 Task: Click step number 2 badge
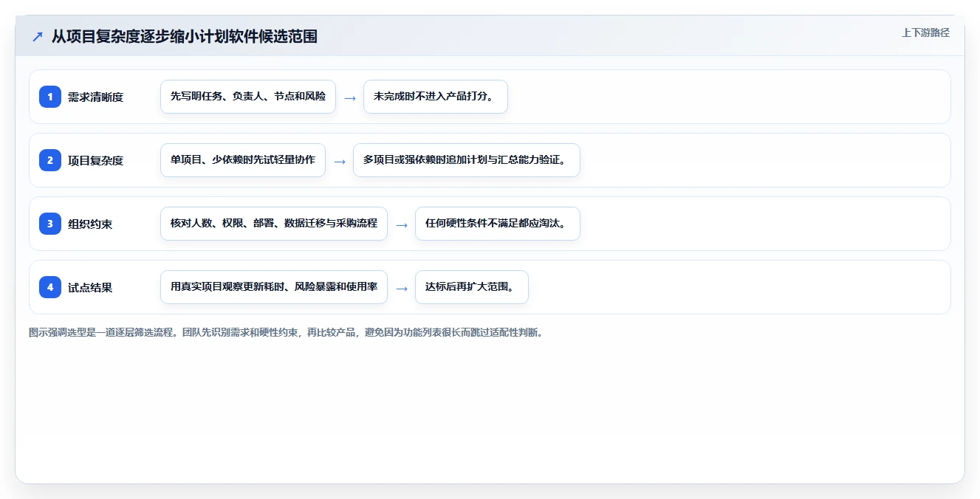(50, 160)
